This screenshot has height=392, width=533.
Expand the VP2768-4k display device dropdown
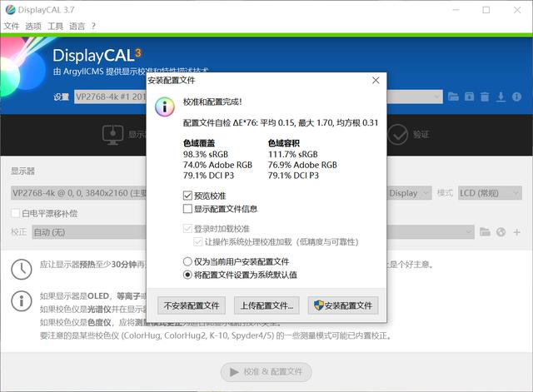[x=80, y=193]
